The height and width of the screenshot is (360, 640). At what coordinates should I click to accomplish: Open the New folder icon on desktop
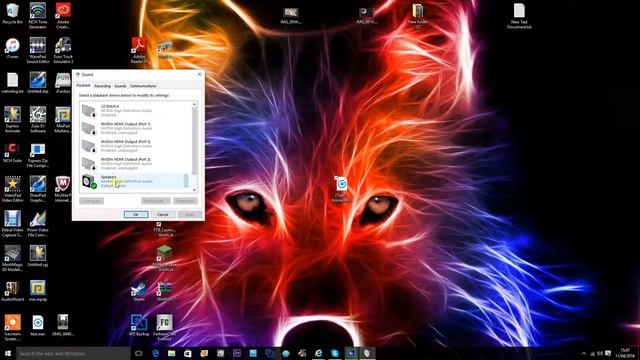pos(418,16)
